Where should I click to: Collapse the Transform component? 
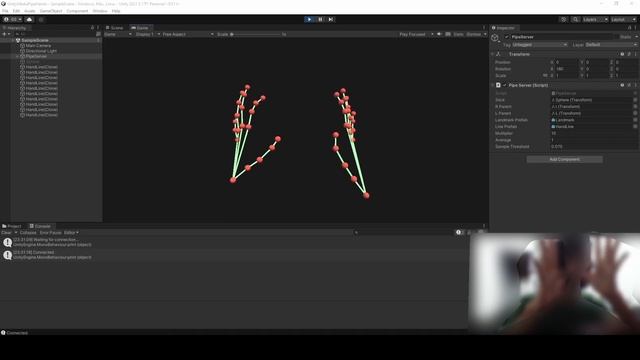click(493, 54)
